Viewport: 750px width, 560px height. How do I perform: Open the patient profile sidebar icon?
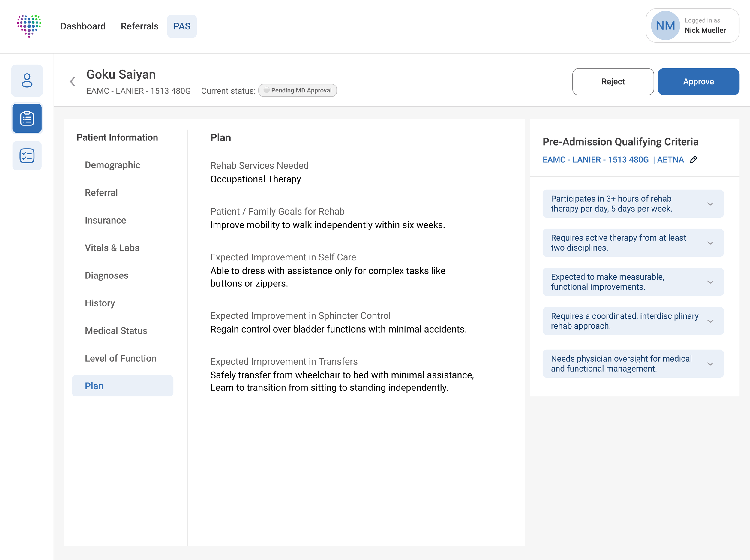27,81
